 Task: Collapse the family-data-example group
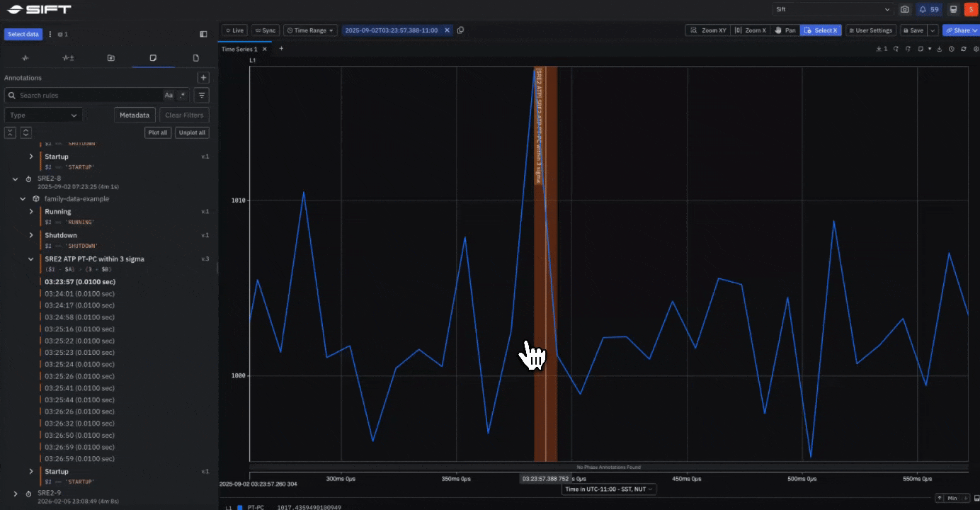24,199
